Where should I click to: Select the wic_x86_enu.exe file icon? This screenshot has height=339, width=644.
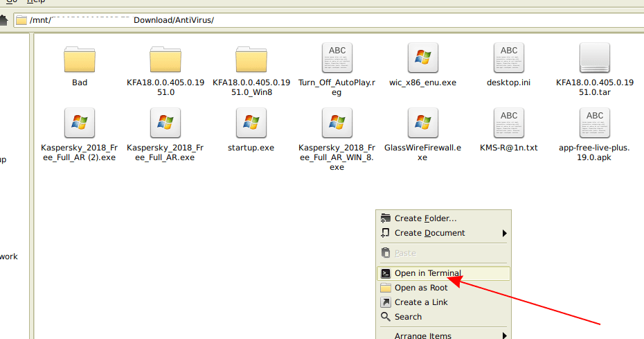(x=423, y=58)
